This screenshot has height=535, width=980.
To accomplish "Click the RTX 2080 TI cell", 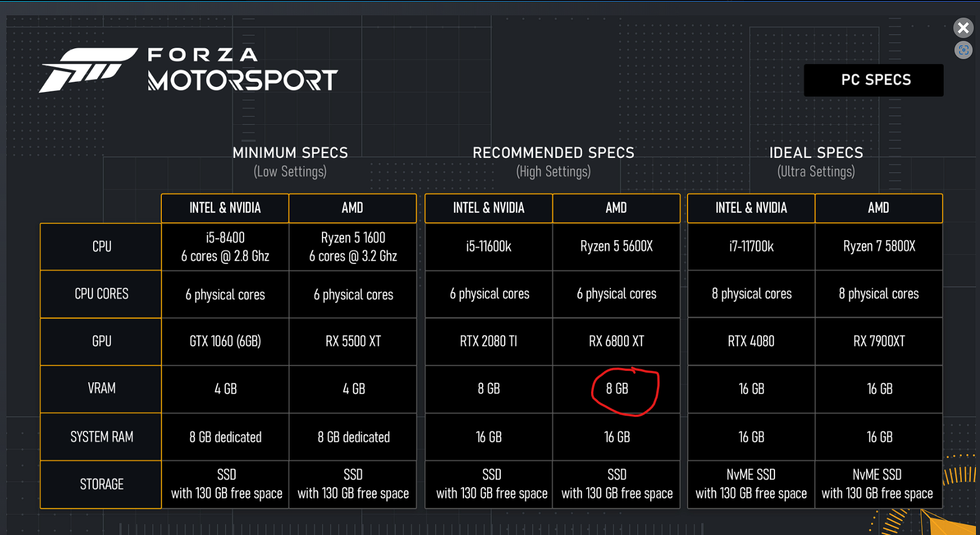I will click(488, 341).
